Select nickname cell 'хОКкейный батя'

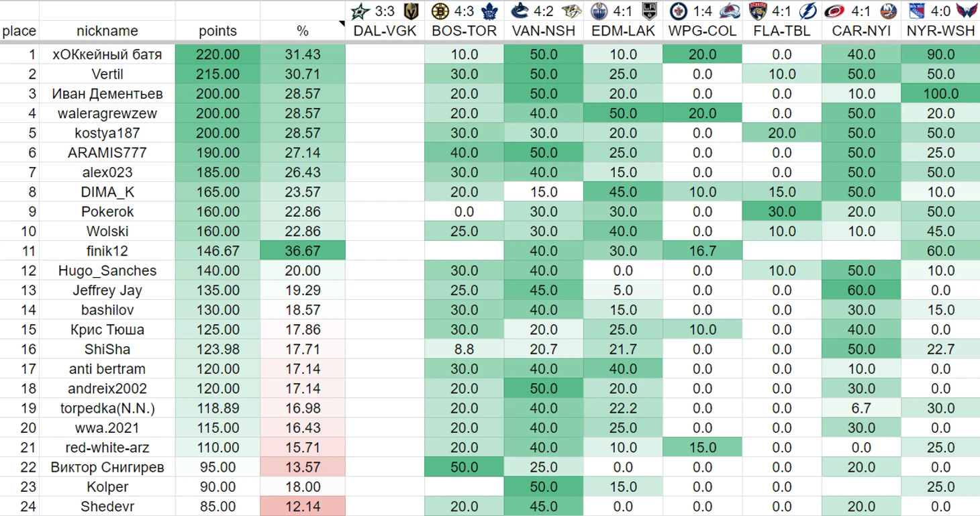107,54
